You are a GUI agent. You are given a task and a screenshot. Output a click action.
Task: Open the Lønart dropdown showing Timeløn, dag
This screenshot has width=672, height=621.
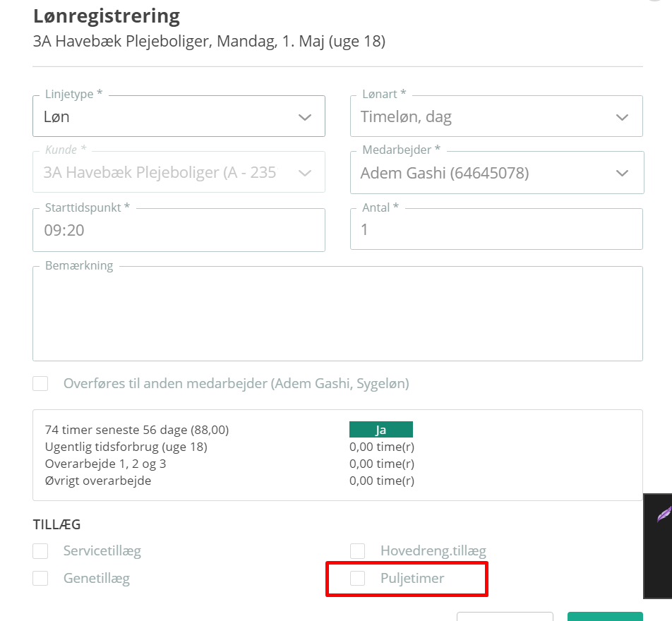click(x=496, y=116)
